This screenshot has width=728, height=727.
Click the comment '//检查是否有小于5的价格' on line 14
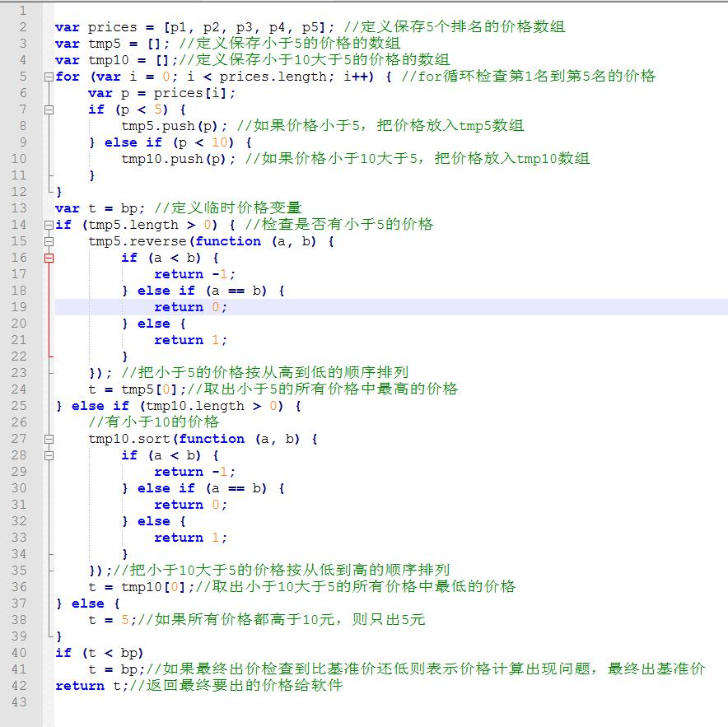339,224
